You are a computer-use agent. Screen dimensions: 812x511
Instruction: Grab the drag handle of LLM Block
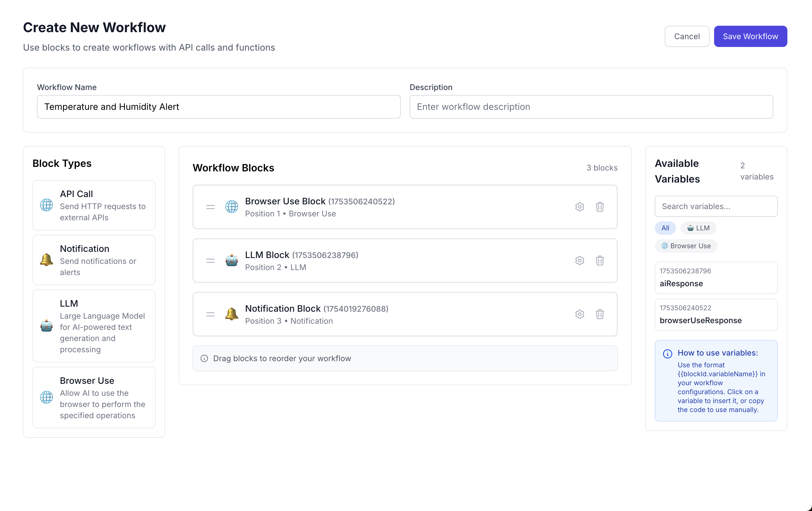coord(210,260)
